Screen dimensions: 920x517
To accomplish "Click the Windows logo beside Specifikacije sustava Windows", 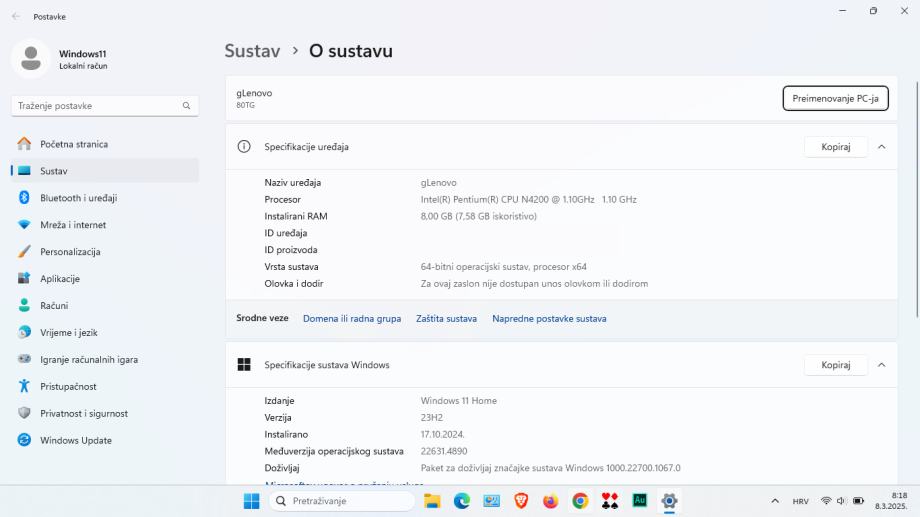I will (x=244, y=365).
